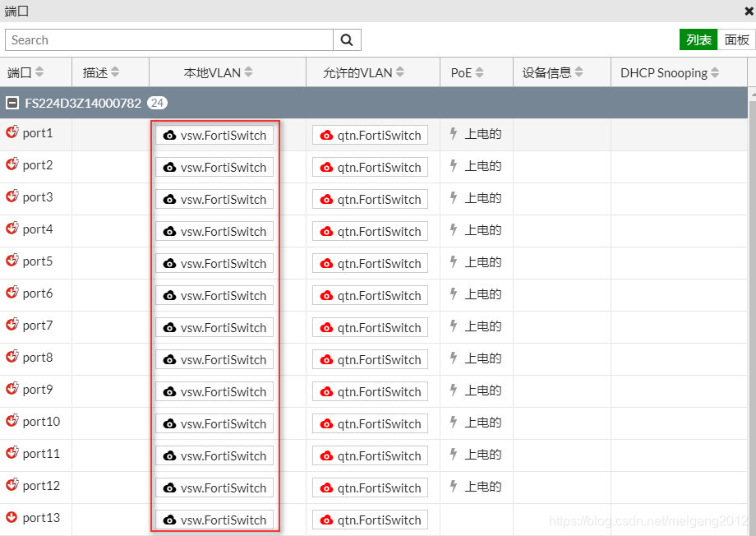Viewport: 756px width, 536px height.
Task: Click the PoE lightning icon for port12
Action: (454, 487)
